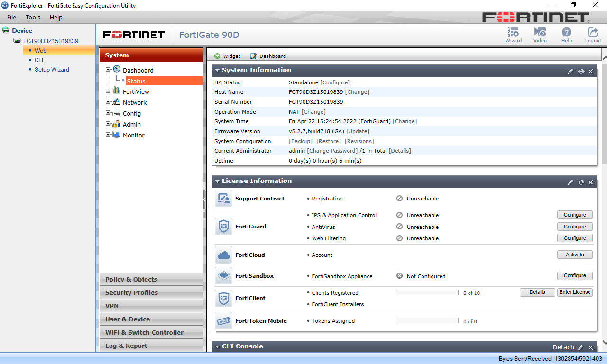Click the Dashboard clock icon in tree
This screenshot has height=364, width=607.
116,69
